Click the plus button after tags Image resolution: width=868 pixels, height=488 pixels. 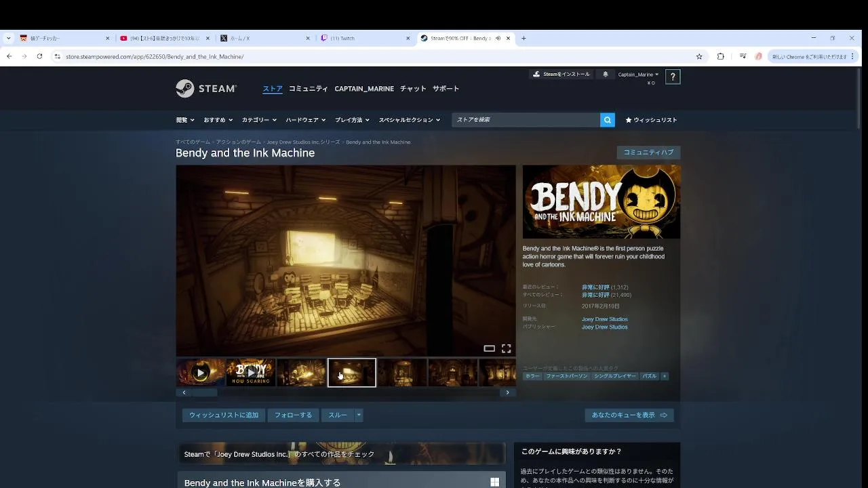665,376
